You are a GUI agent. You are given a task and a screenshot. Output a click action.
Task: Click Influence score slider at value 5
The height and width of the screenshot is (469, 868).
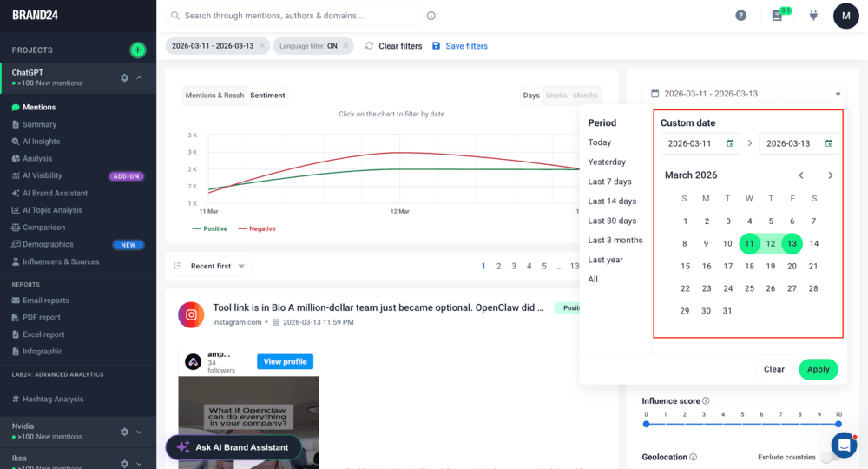[x=742, y=424]
